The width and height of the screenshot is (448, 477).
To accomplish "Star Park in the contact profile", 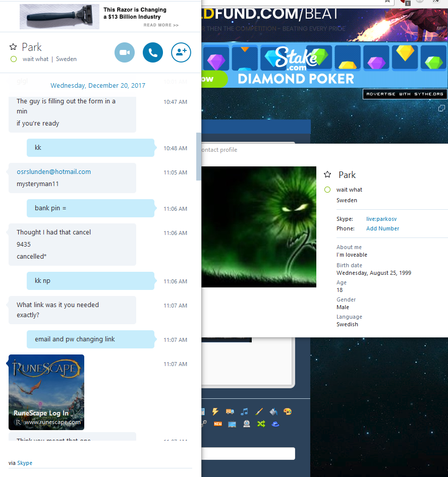I will pos(327,174).
